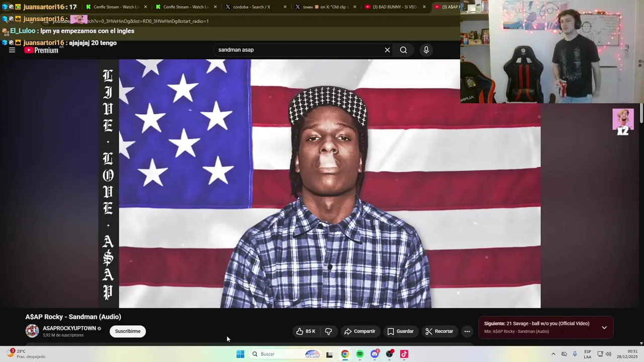Open the ASAPROCKYUPTOWN channel name link
This screenshot has height=362, width=644.
[x=69, y=328]
